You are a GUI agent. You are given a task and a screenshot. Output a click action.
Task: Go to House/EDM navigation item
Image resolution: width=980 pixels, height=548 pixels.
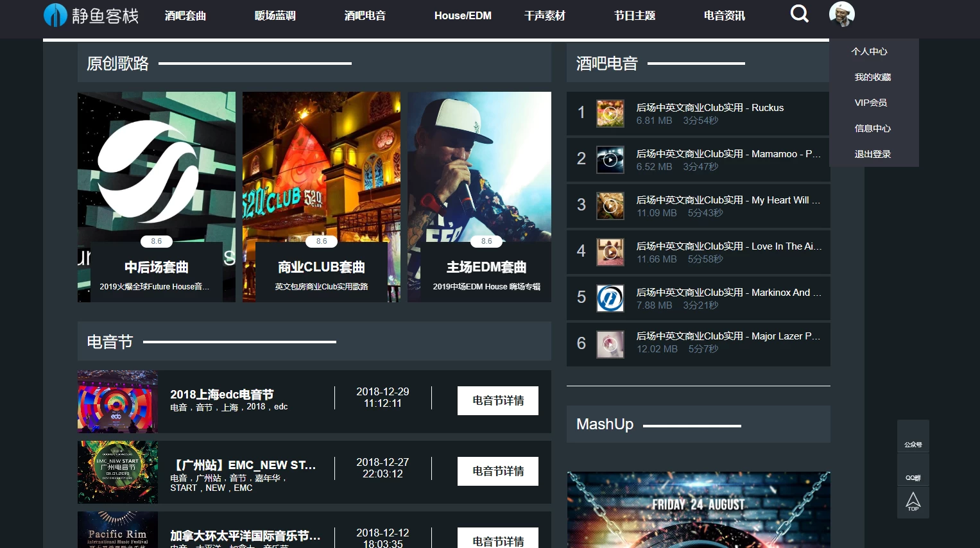462,15
